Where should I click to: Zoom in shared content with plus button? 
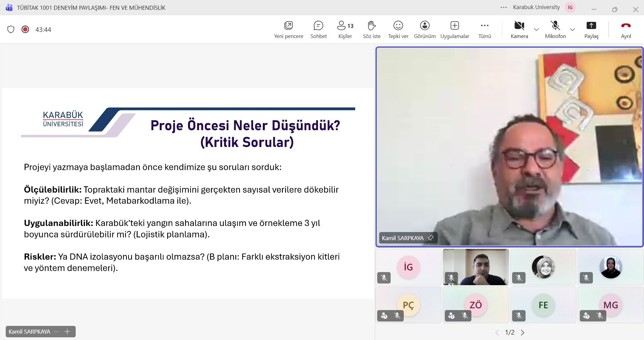(x=67, y=332)
